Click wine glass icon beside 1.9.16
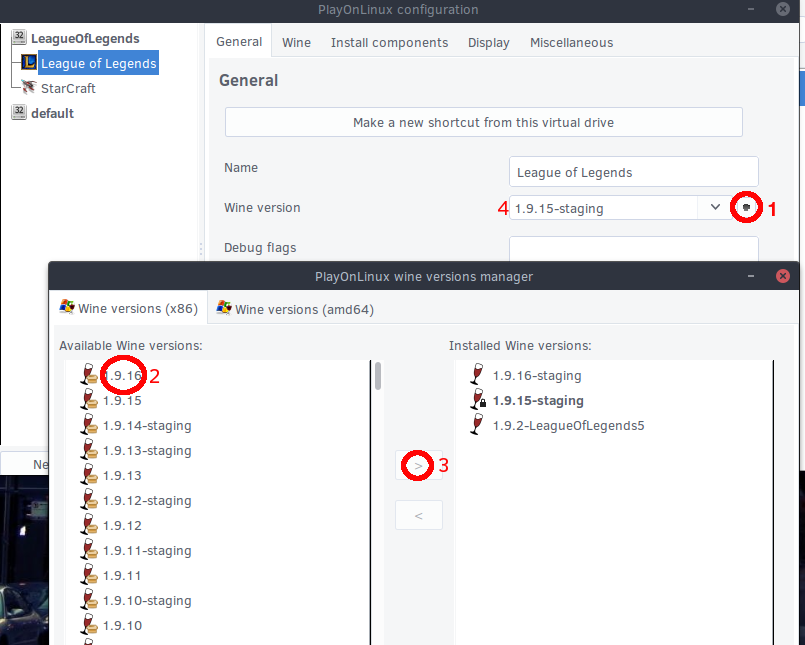This screenshot has width=805, height=645. (89, 374)
